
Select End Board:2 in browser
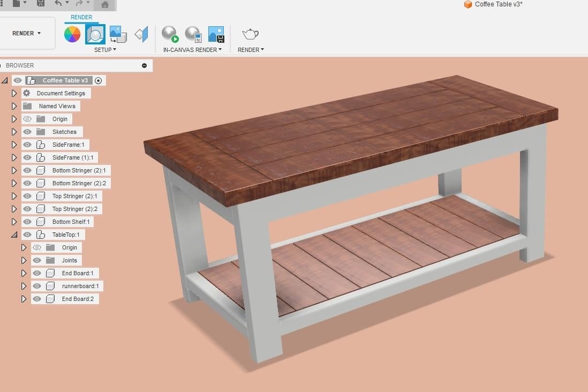tap(78, 299)
